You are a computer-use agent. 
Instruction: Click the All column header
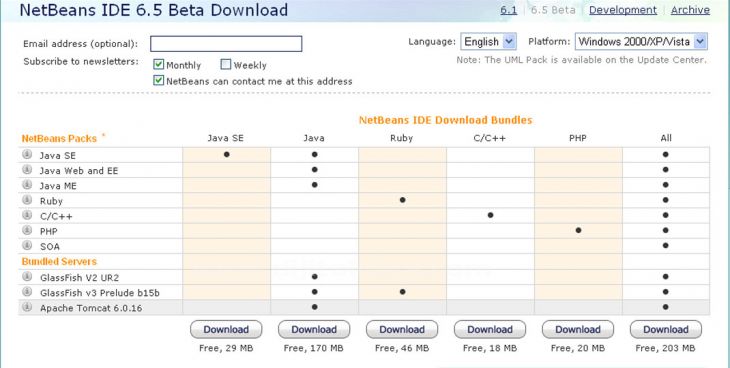(666, 138)
